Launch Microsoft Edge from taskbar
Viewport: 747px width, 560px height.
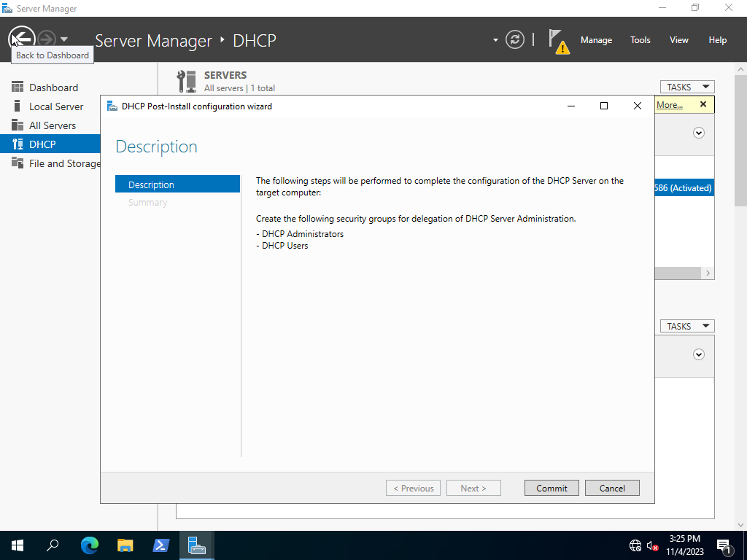[x=89, y=545]
